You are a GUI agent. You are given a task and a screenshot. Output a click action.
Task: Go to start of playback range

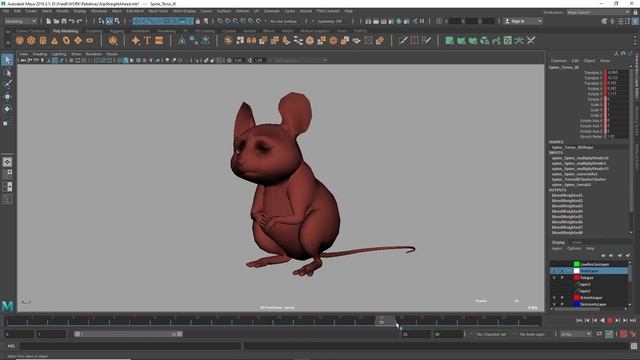click(x=579, y=320)
